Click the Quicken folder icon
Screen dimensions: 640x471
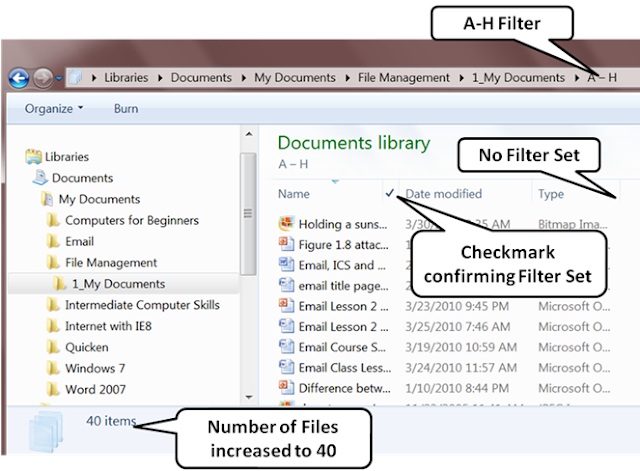[x=53, y=347]
